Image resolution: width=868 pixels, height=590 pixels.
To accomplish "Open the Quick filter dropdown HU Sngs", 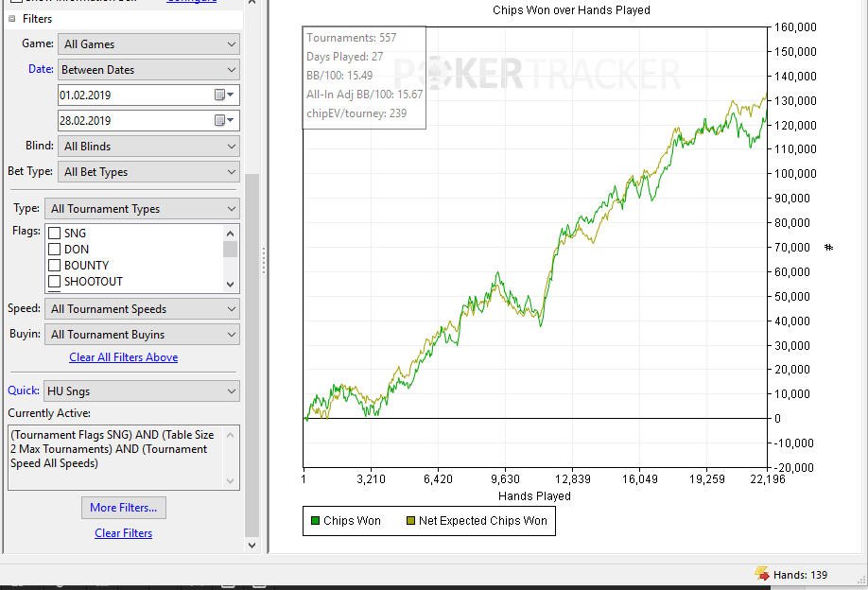I will tap(142, 391).
